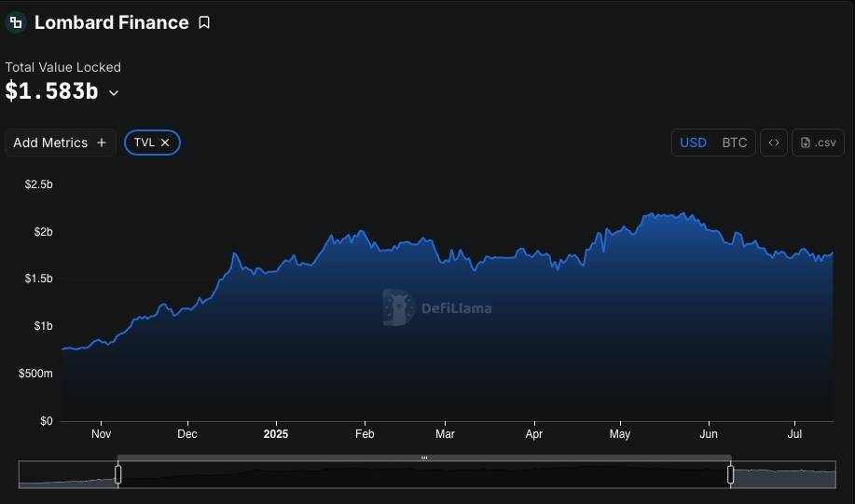
Task: Click the $1.5b y-axis label
Action: click(39, 279)
